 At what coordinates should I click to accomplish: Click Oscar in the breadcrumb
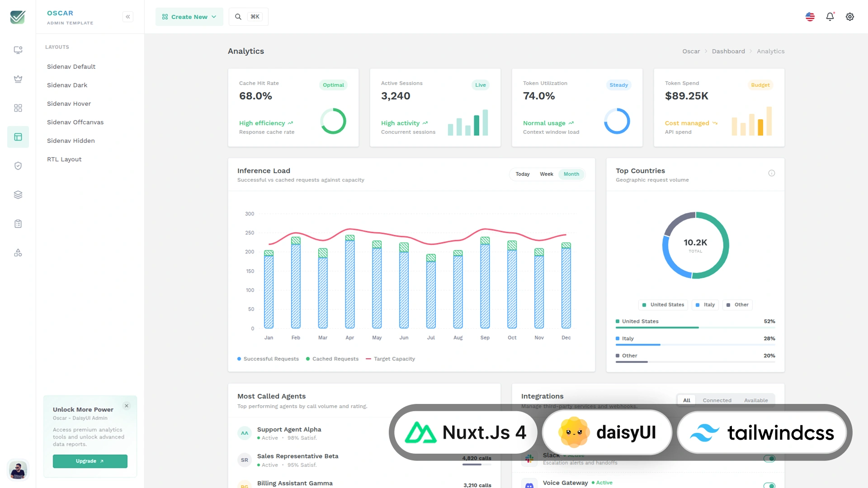pyautogui.click(x=691, y=52)
